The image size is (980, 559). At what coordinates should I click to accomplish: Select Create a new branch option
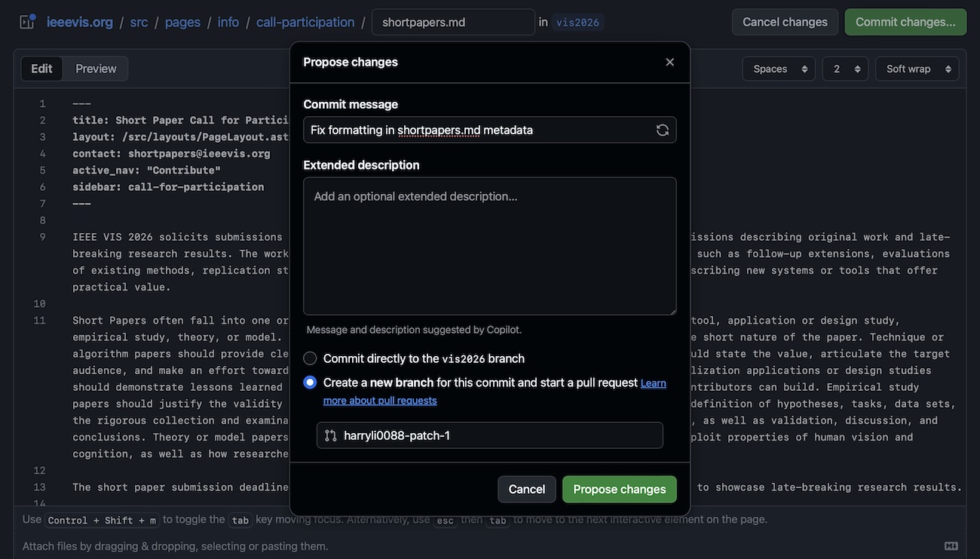310,382
